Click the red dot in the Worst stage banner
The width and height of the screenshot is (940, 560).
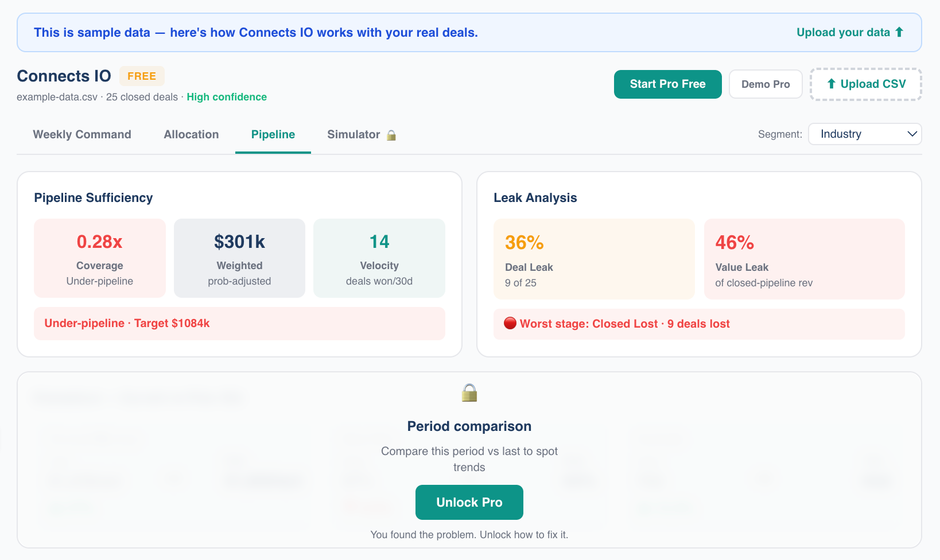pyautogui.click(x=510, y=323)
